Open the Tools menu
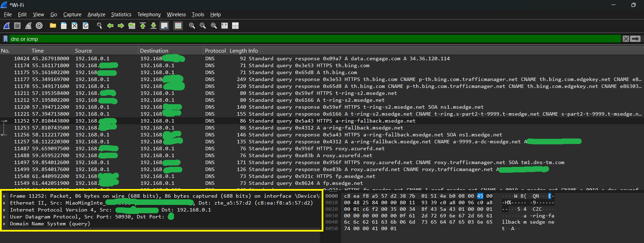The height and width of the screenshot is (243, 644). pos(198,15)
